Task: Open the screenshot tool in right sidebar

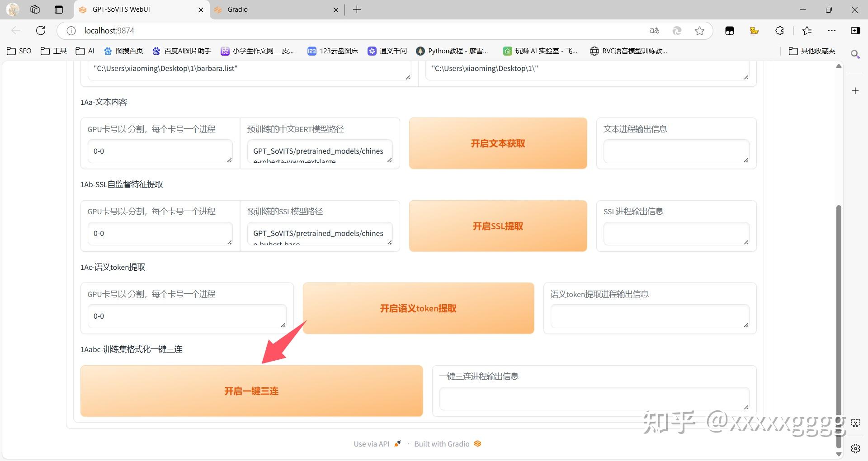Action: pos(856,423)
